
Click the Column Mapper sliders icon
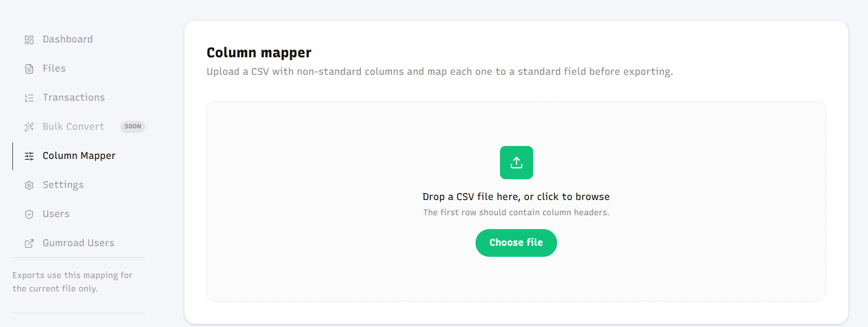[x=29, y=156]
